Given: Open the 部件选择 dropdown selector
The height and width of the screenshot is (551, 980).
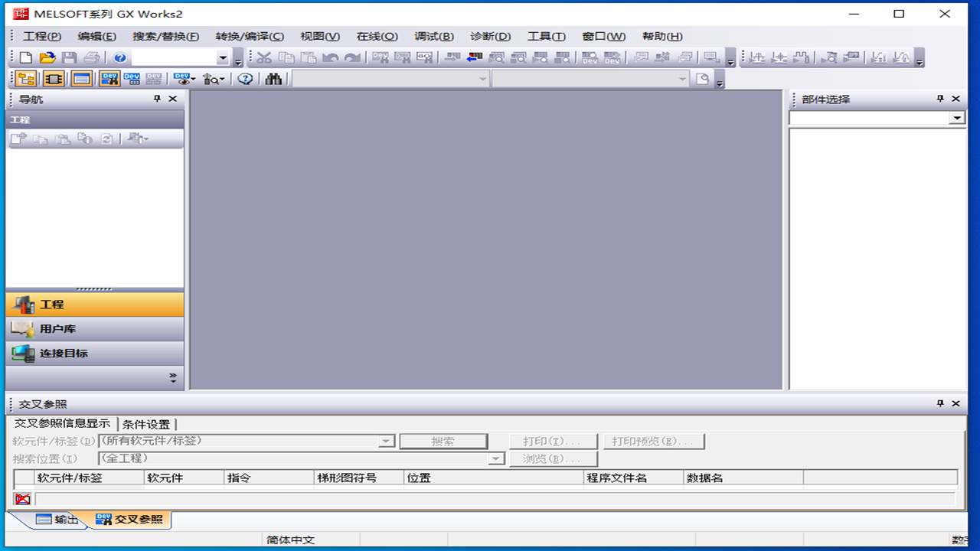Looking at the screenshot, I should [x=956, y=119].
